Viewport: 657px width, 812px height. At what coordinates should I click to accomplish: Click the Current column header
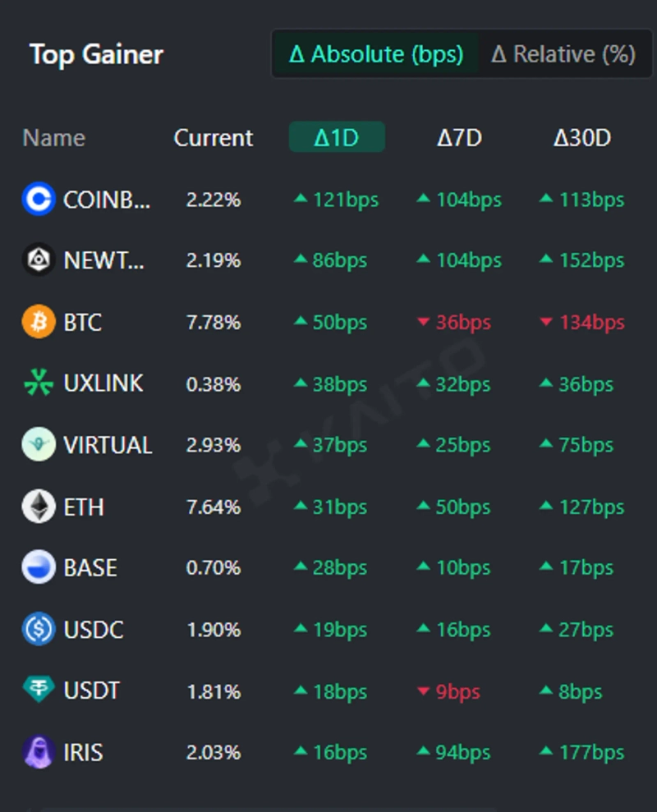pos(214,137)
